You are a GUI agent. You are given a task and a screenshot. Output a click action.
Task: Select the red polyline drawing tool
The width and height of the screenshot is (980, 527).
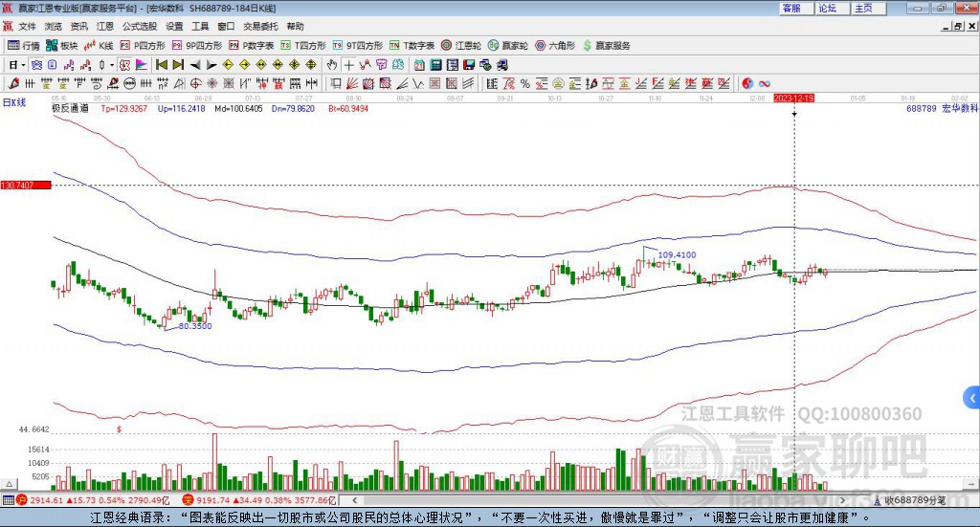[x=366, y=65]
